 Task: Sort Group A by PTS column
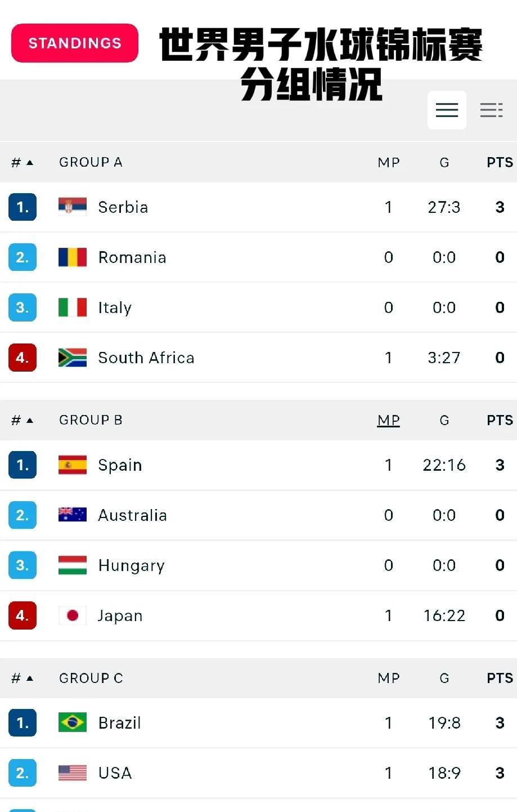pyautogui.click(x=500, y=162)
